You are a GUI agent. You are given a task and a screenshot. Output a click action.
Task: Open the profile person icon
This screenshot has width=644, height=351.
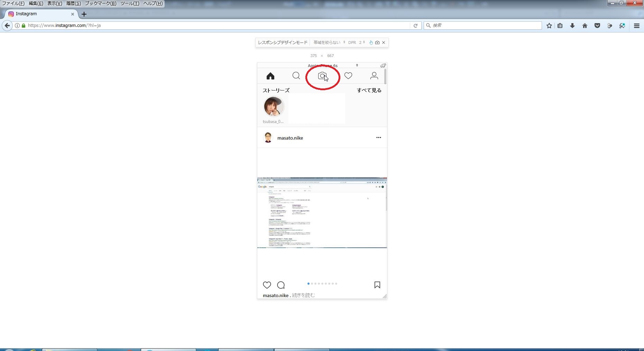374,76
